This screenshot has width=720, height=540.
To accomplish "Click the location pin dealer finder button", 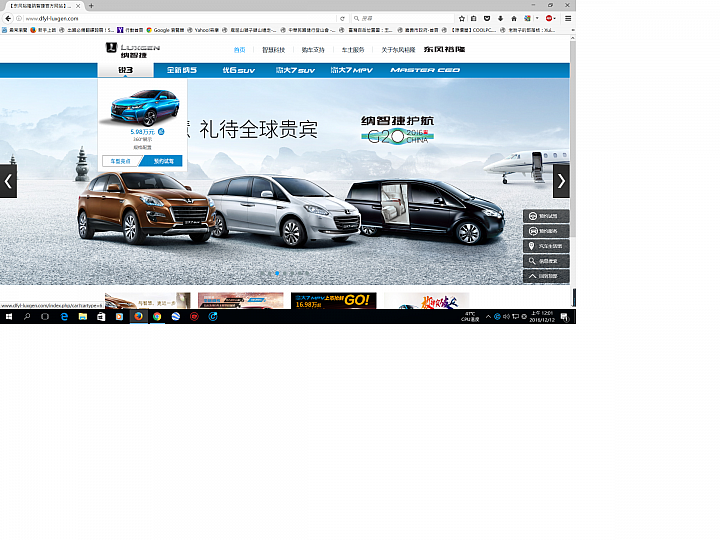I will click(546, 246).
